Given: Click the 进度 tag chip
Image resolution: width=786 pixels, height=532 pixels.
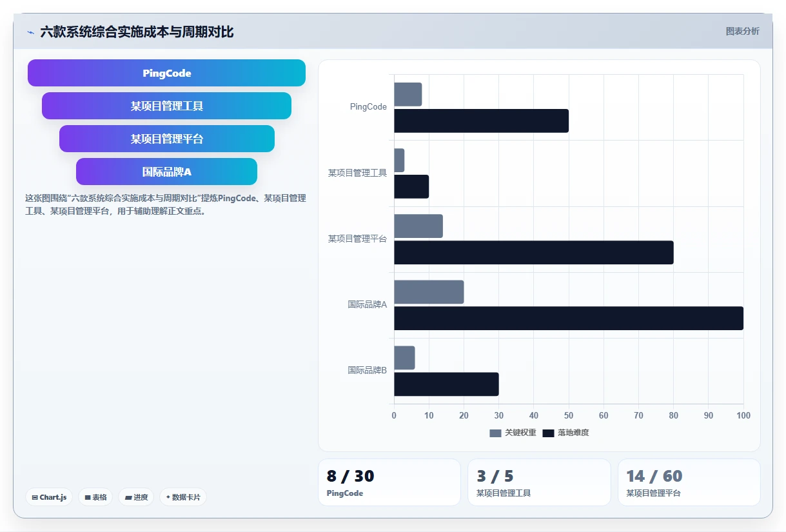Looking at the screenshot, I should coord(136,497).
